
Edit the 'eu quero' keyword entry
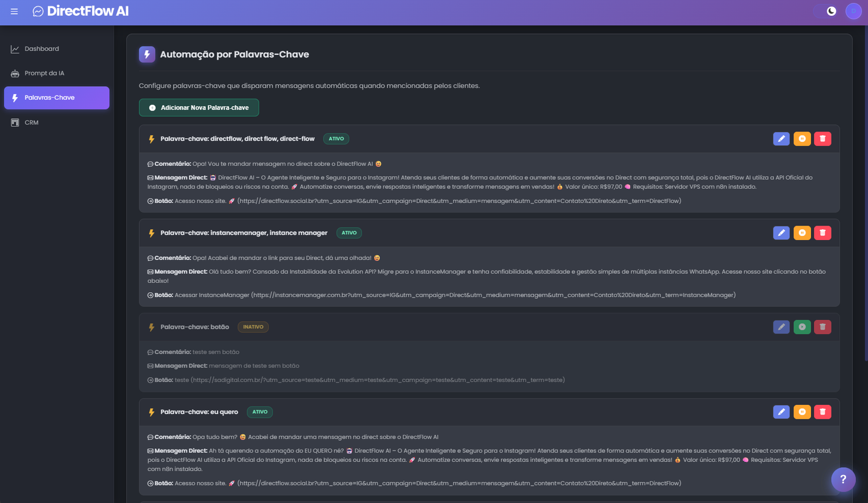pos(781,412)
